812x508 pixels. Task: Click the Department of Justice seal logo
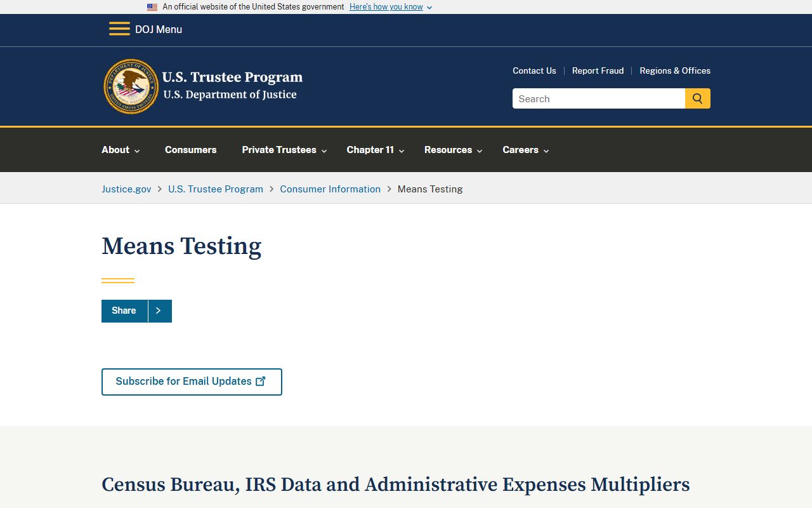tap(131, 86)
